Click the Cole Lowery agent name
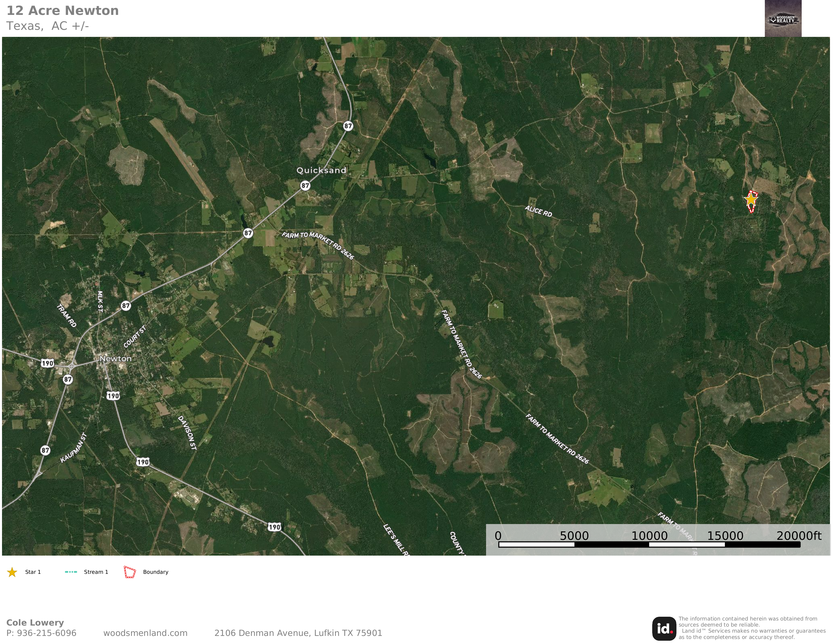The width and height of the screenshot is (833, 644). click(35, 623)
